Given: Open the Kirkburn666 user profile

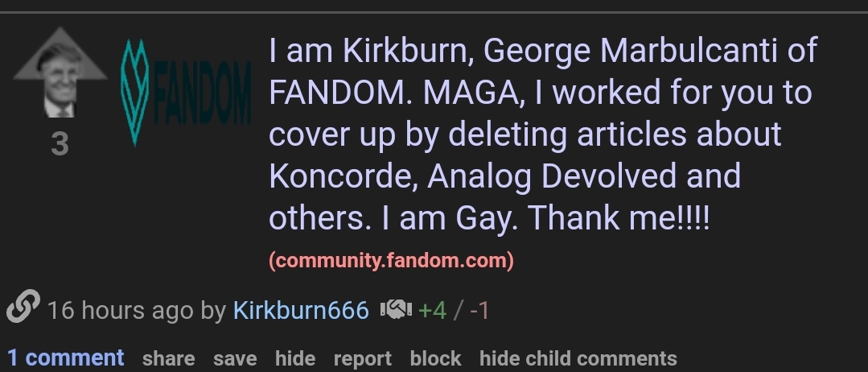Looking at the screenshot, I should (301, 310).
